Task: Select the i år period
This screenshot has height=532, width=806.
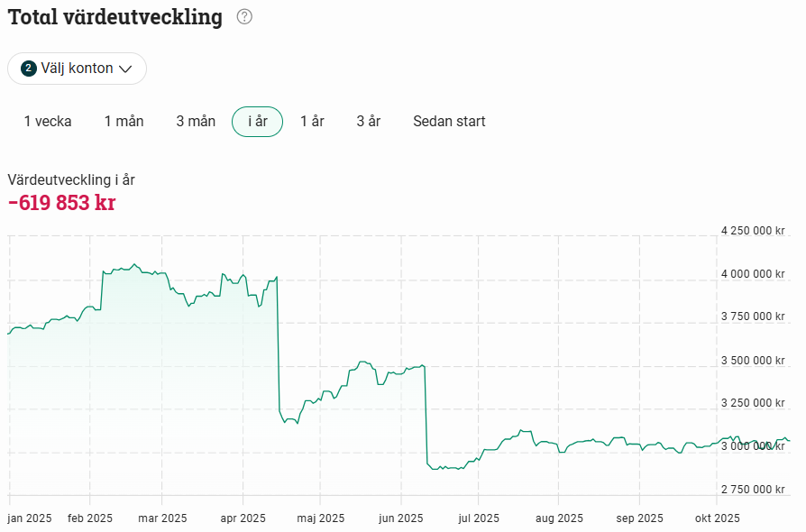Action: 258,122
